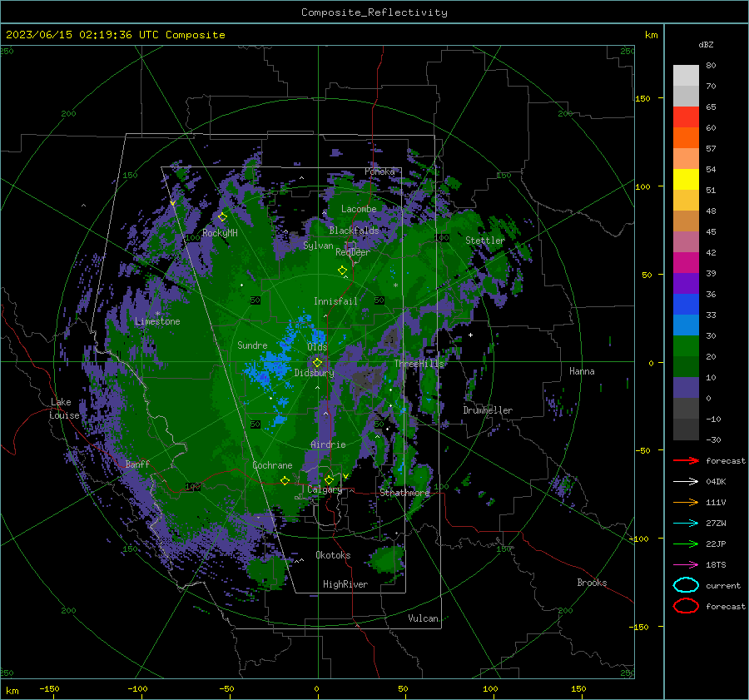The width and height of the screenshot is (749, 700).
Task: Click the RedDeer city label
Action: pyautogui.click(x=353, y=252)
